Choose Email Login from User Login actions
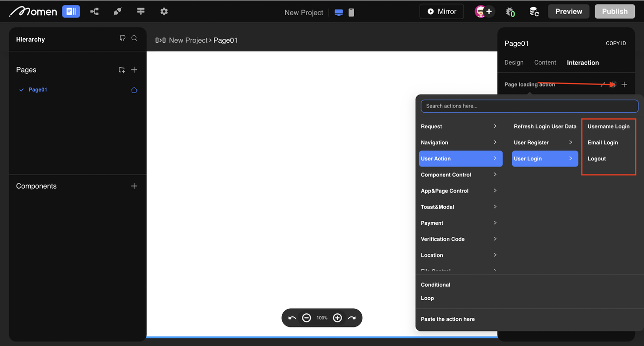 click(x=603, y=142)
